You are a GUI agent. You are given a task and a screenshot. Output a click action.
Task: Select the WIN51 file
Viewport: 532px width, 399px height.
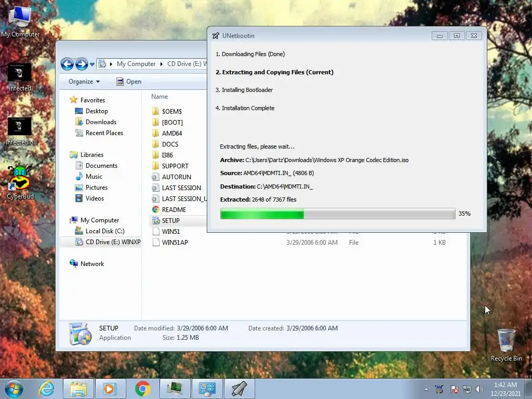tap(166, 231)
